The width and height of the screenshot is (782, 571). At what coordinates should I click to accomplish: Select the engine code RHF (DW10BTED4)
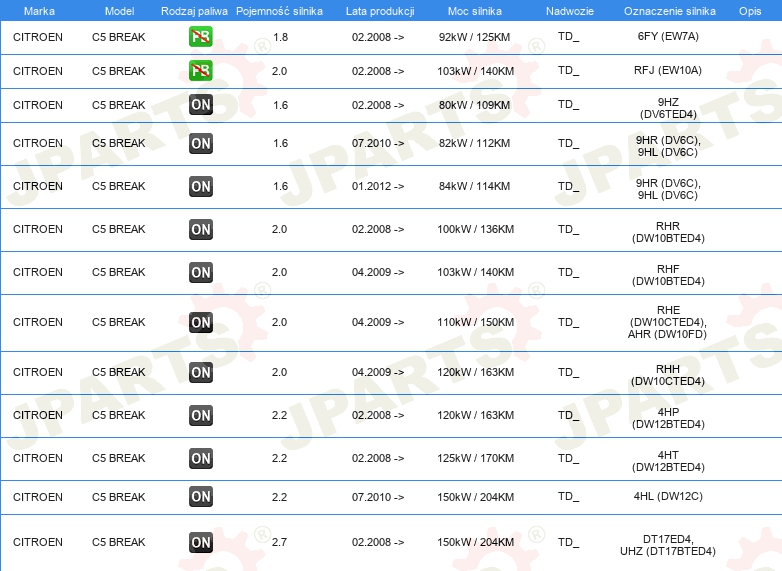coord(668,275)
